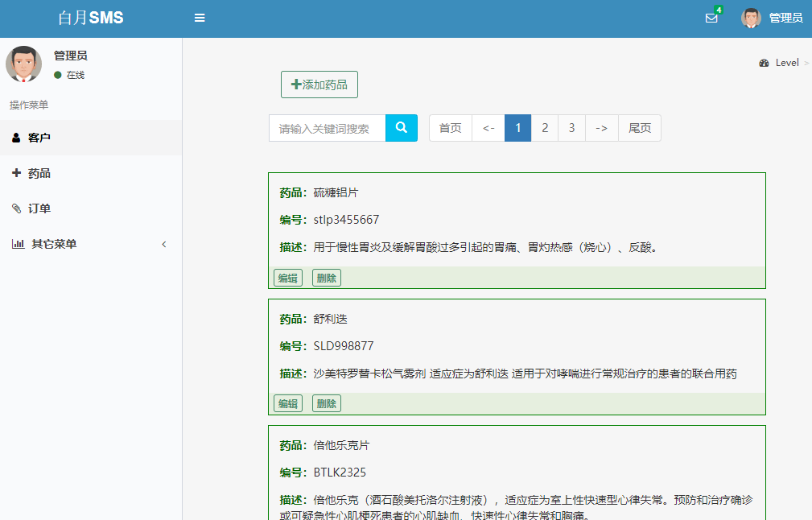Screen dimensions: 812x520
Task: Click the dashboard icon beside Level
Action: 764,63
